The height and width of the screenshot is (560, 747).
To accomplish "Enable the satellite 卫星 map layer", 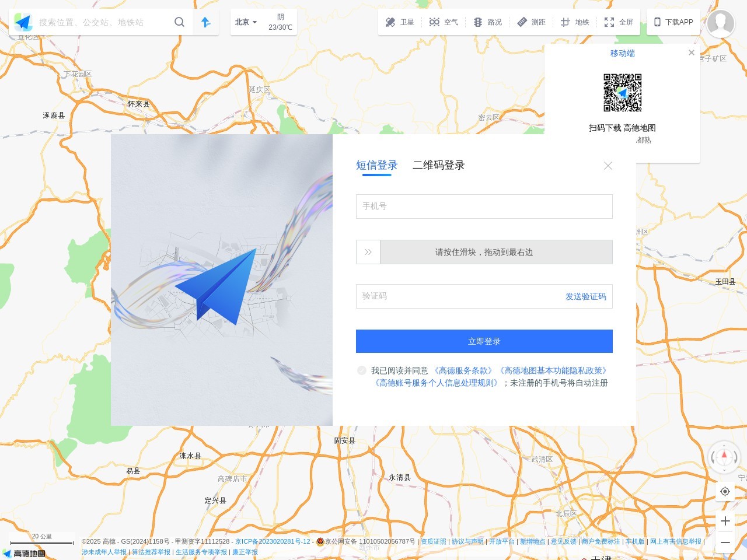I will tap(400, 22).
